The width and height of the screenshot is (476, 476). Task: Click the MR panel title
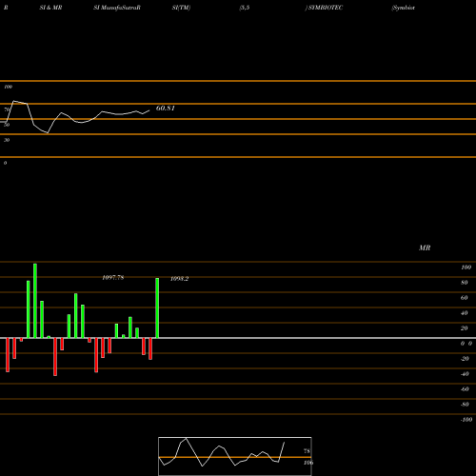(x=425, y=248)
